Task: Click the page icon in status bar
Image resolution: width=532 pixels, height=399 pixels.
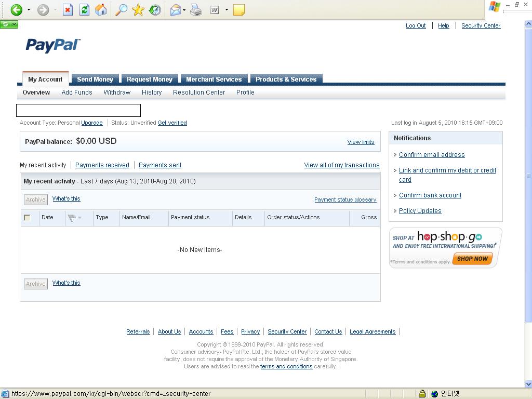Action: click(x=5, y=394)
